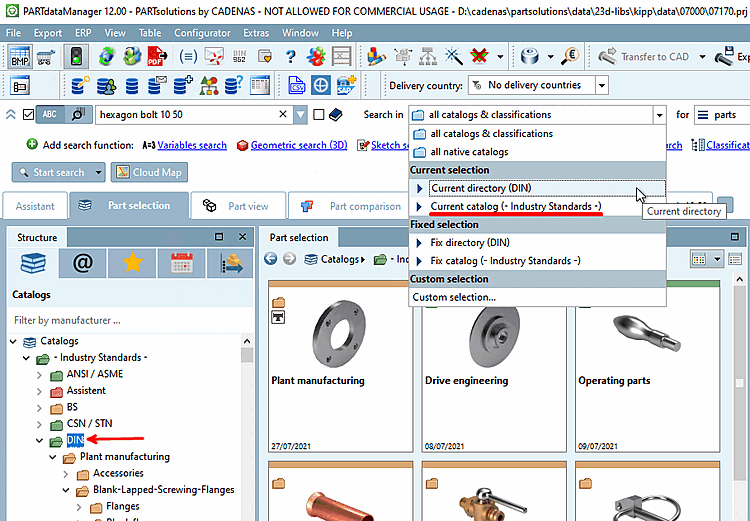750x521 pixels.
Task: Collapse the Plant manufacturing tree node
Action: tap(53, 457)
